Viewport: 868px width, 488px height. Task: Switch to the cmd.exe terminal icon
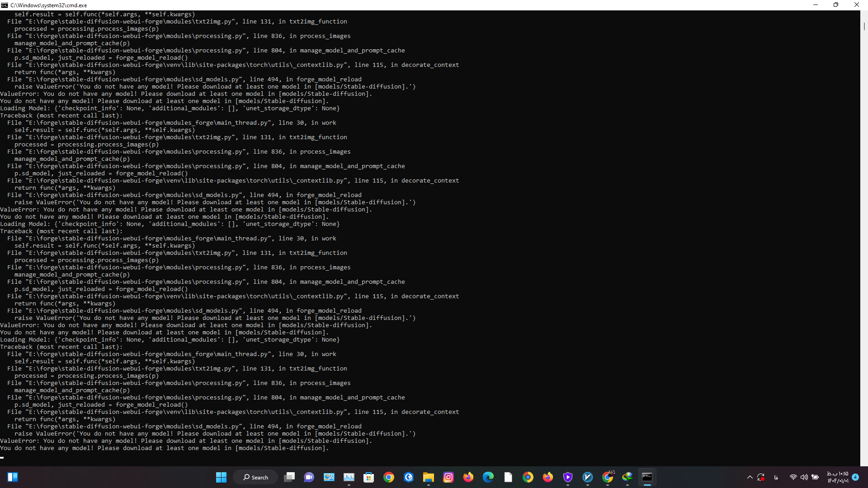tap(647, 477)
